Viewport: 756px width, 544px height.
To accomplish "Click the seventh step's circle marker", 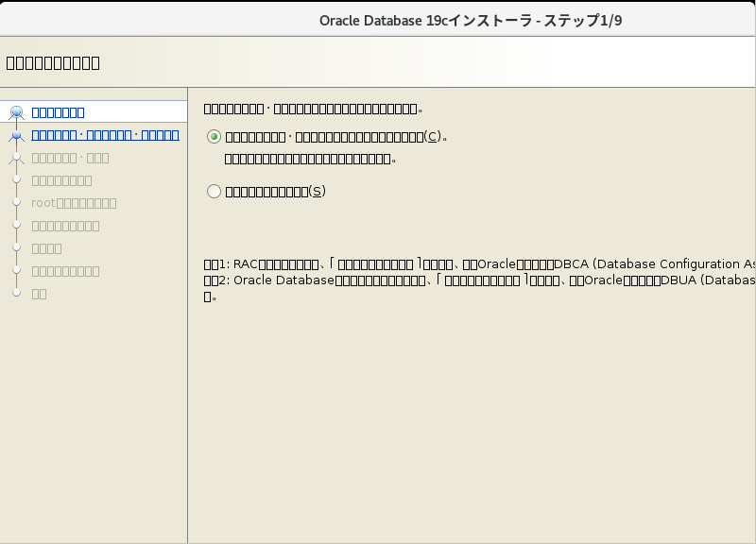I will [16, 248].
